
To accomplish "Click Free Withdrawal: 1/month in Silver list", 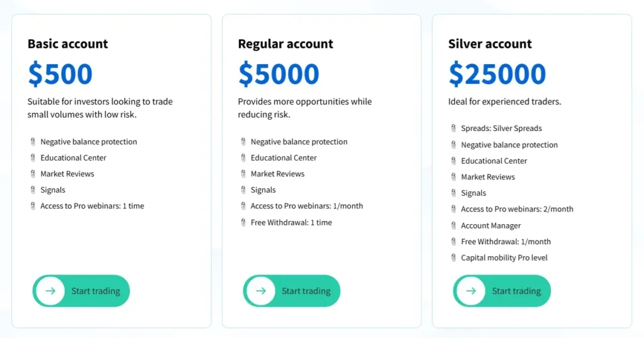I will [x=506, y=242].
